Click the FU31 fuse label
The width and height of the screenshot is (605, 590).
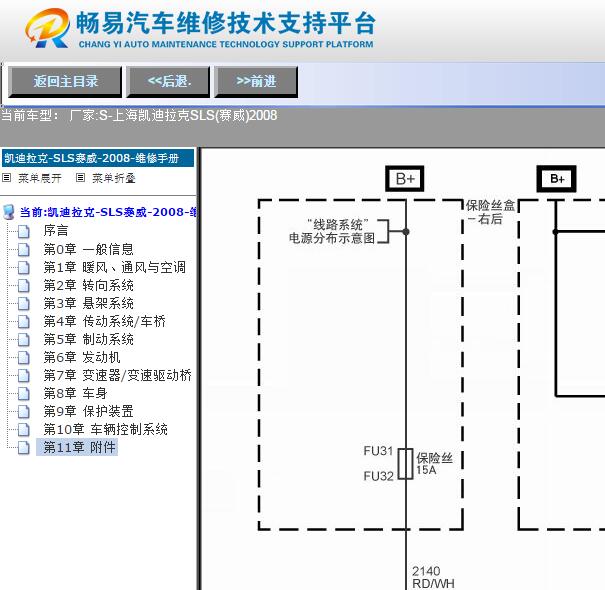click(x=378, y=451)
